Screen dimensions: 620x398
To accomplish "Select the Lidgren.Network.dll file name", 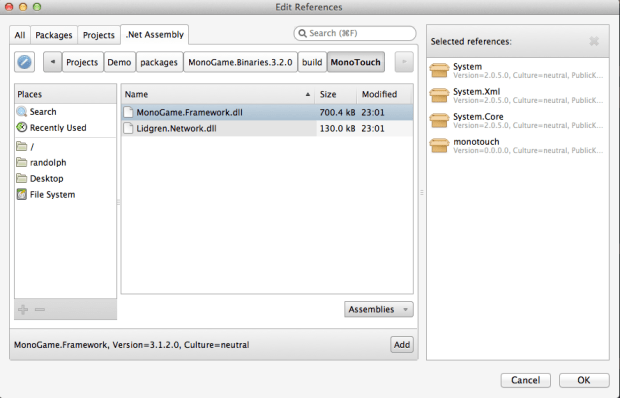I will 176,128.
